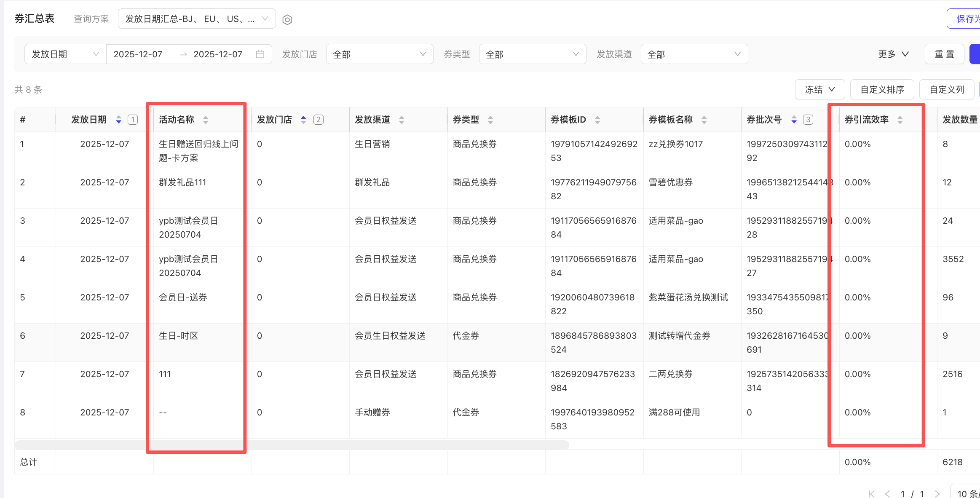980x498 pixels.
Task: Expand 更多 filter options
Action: 893,54
